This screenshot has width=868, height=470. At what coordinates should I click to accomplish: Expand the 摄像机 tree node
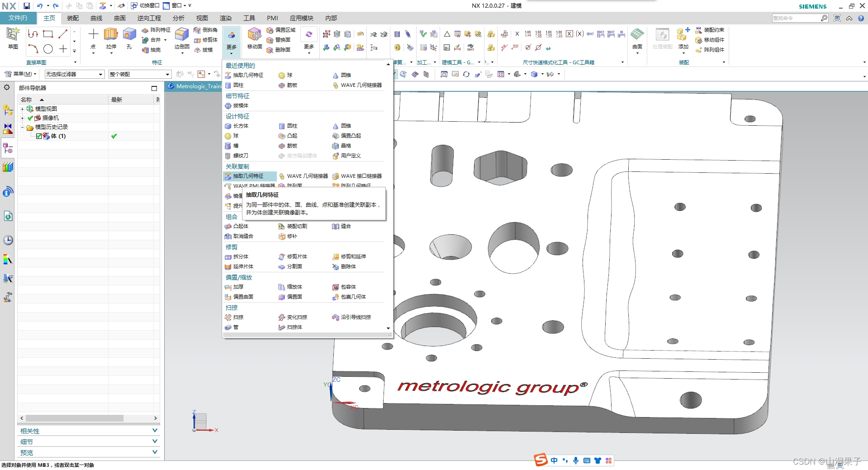point(22,118)
